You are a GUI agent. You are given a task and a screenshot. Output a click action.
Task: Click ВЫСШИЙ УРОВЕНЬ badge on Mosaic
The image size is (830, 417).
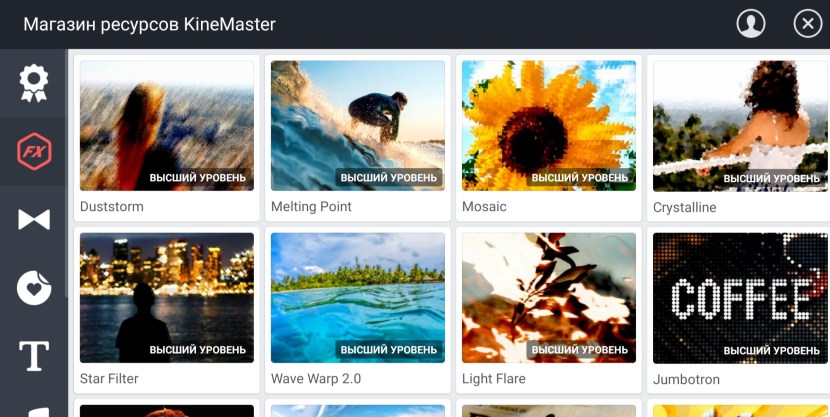(x=580, y=178)
